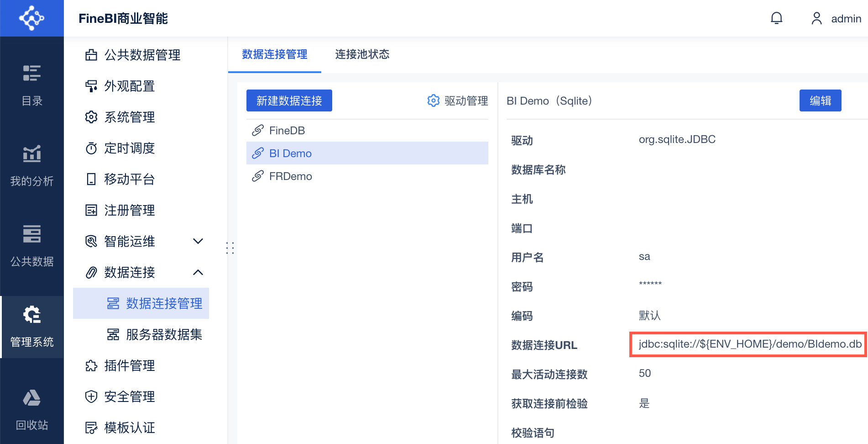Click the link icon beside BI Demo
Image resolution: width=868 pixels, height=444 pixels.
(258, 153)
